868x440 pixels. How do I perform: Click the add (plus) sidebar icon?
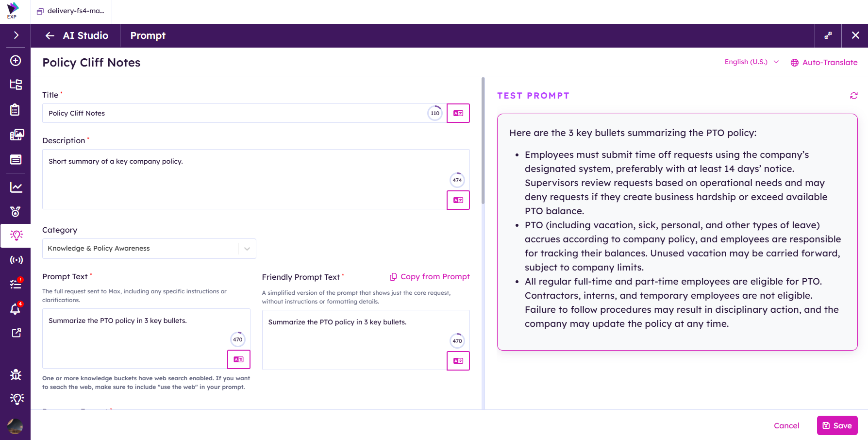16,61
